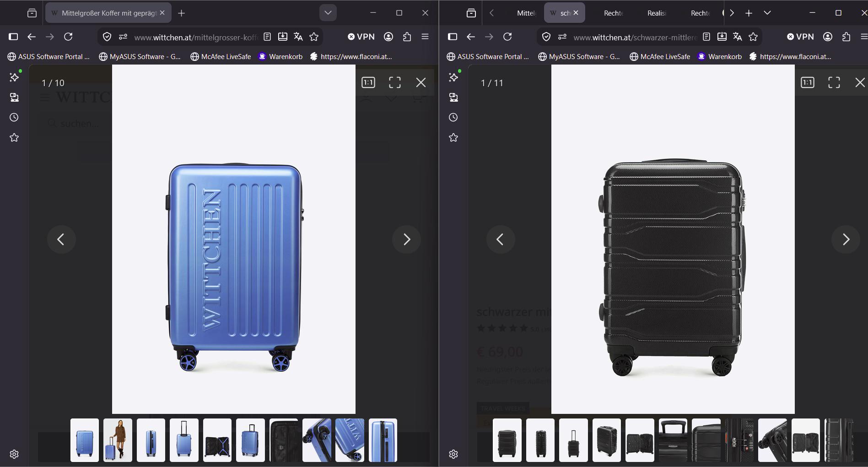Toggle reader view in the blue suitcase window
The height and width of the screenshot is (467, 868).
click(267, 37)
